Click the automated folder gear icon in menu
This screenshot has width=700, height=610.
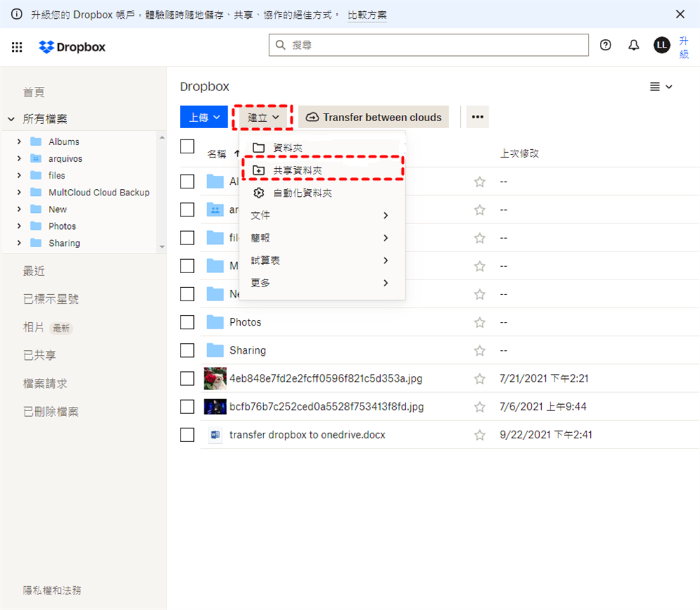[259, 193]
